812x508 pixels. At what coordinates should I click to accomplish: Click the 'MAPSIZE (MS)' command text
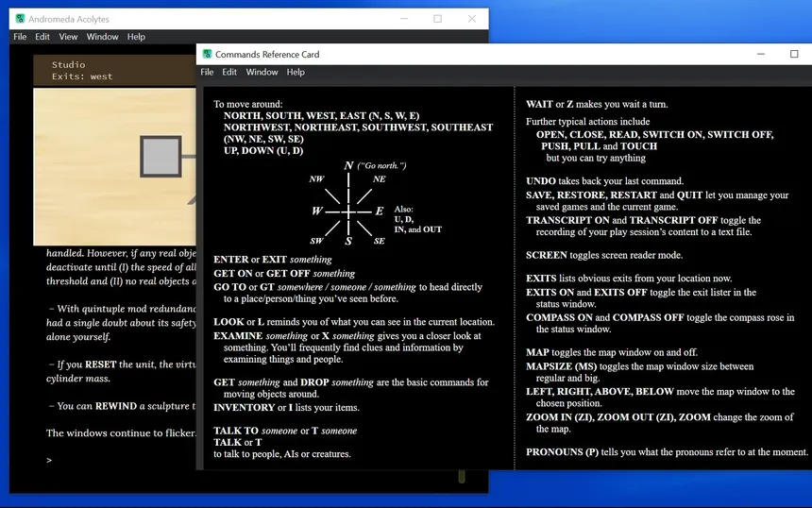pyautogui.click(x=561, y=366)
